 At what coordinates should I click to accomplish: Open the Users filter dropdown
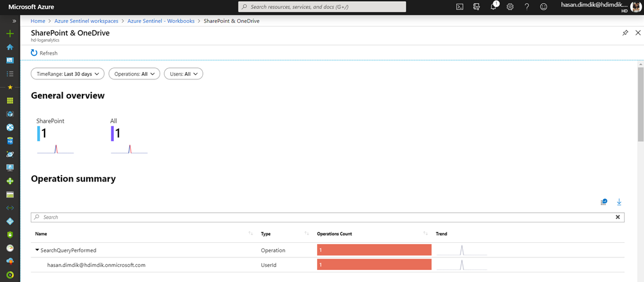pyautogui.click(x=183, y=74)
